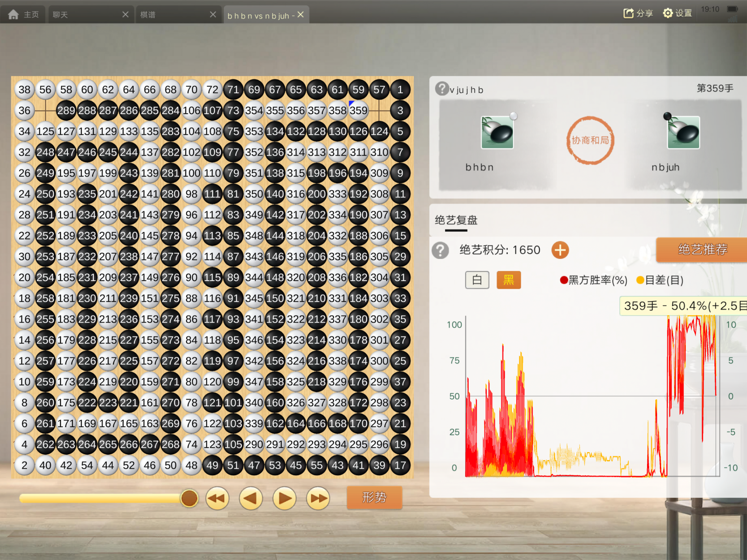Screen dimensions: 747x560
Task: Click the 359手 chart tooltip
Action: [683, 306]
